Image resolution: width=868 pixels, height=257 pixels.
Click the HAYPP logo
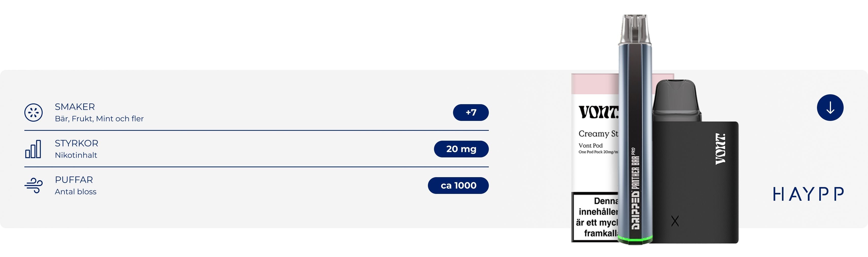pos(808,194)
